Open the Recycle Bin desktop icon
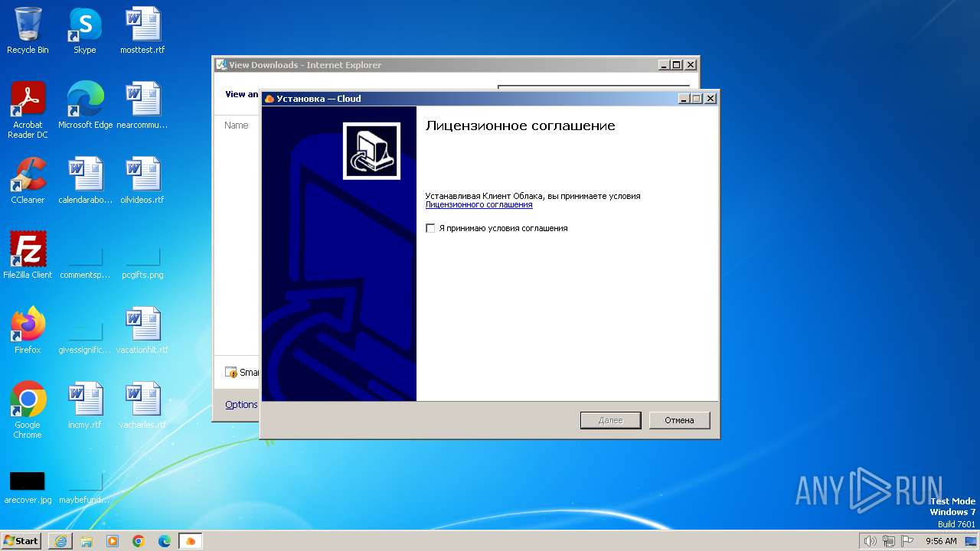 coord(28,30)
